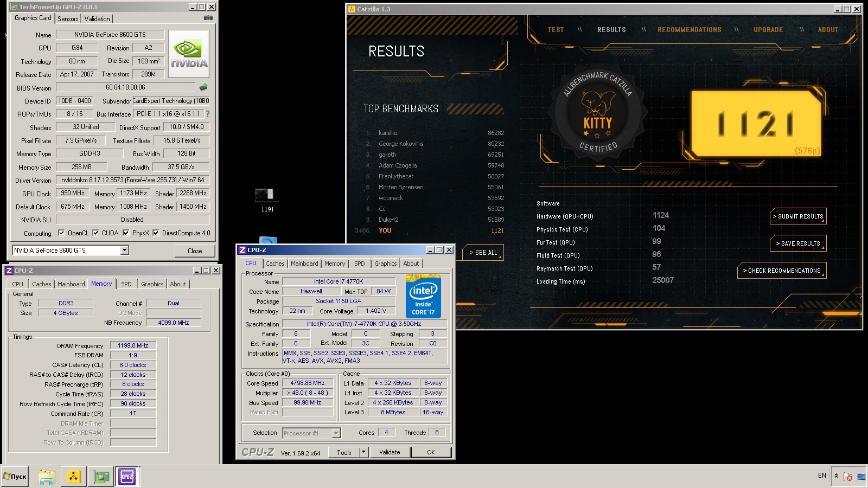The image size is (868, 488).
Task: Click the yellow 1121 score panel
Action: (756, 124)
